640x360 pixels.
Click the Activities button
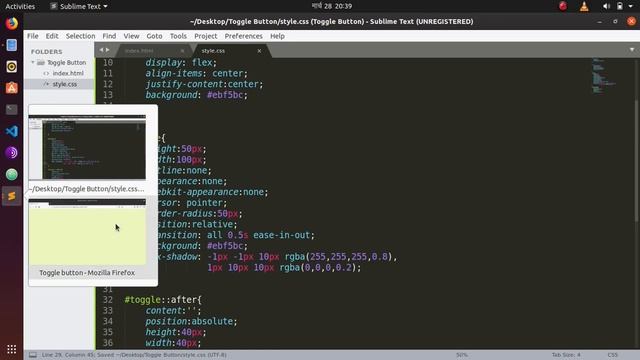20,6
